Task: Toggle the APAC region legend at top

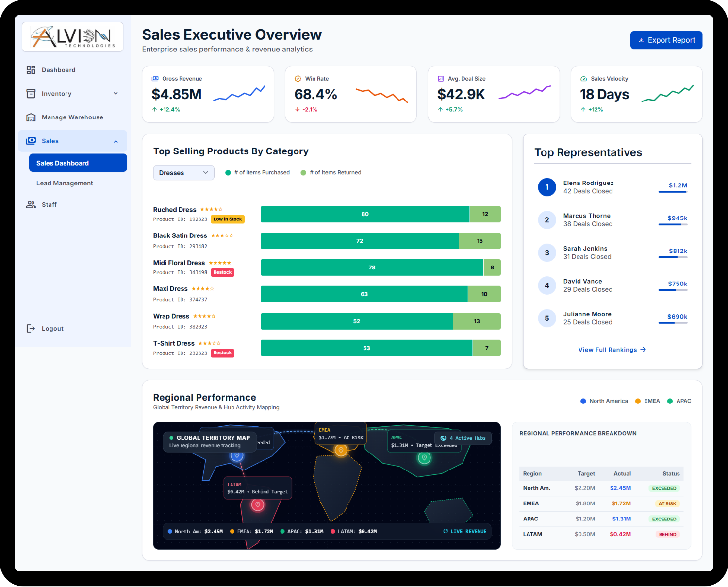Action: pos(679,401)
